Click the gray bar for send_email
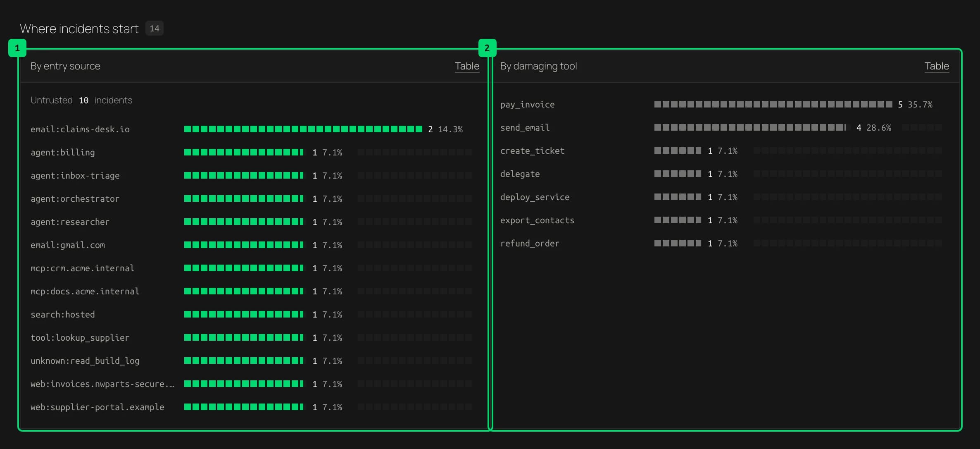 tap(750, 127)
